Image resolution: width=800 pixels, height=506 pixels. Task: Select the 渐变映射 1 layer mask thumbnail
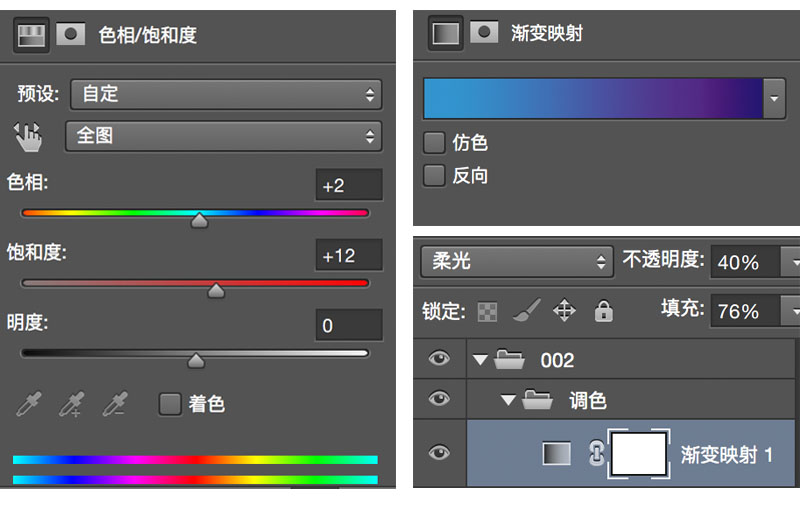click(x=639, y=453)
